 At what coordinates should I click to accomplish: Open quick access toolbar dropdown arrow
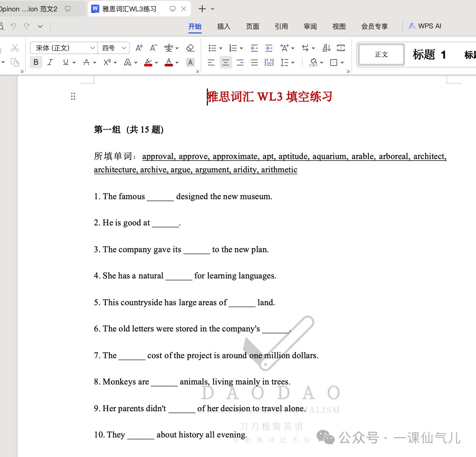40,26
